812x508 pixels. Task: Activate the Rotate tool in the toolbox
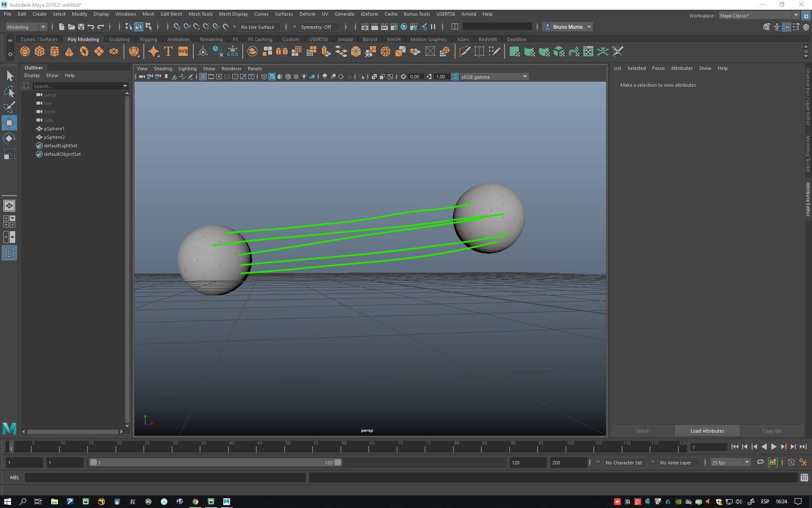tap(9, 138)
